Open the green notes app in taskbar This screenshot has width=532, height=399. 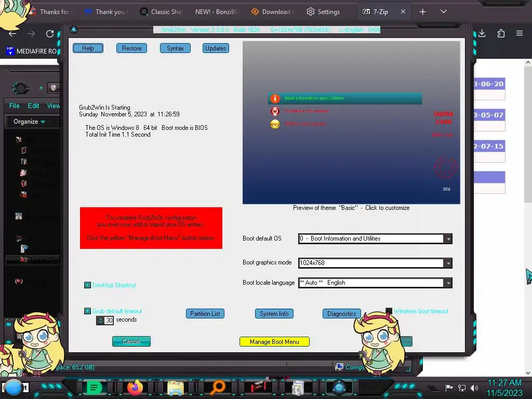[95, 388]
